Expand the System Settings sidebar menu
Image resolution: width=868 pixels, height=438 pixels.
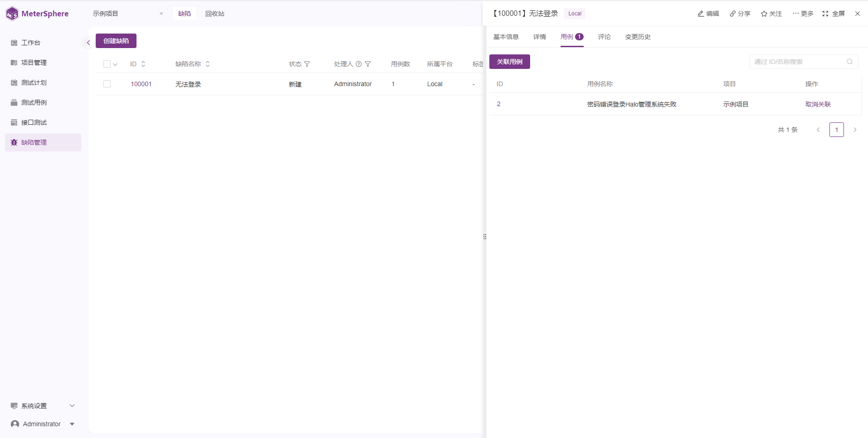pyautogui.click(x=72, y=406)
